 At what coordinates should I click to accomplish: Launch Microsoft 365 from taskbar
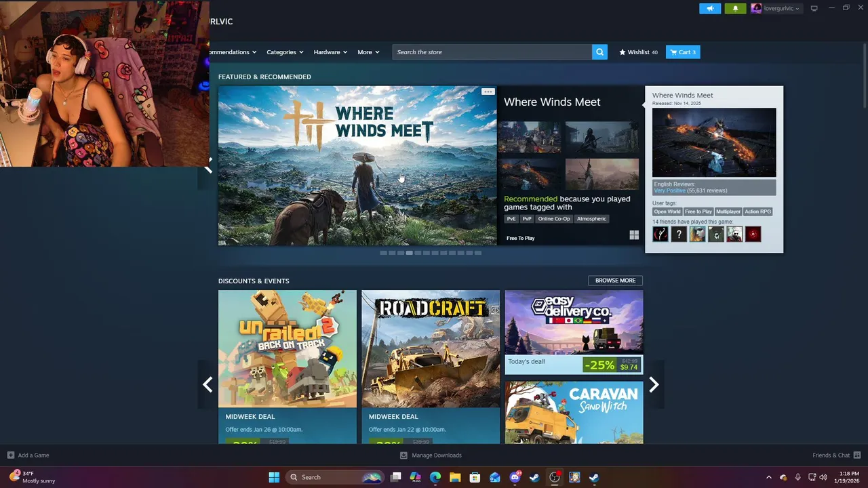(x=416, y=477)
